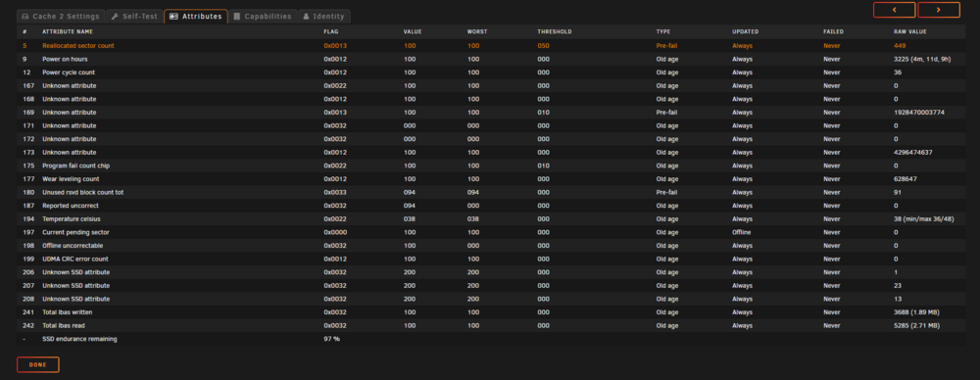Click the FAILED column header
This screenshot has height=380, width=980.
pyautogui.click(x=833, y=31)
